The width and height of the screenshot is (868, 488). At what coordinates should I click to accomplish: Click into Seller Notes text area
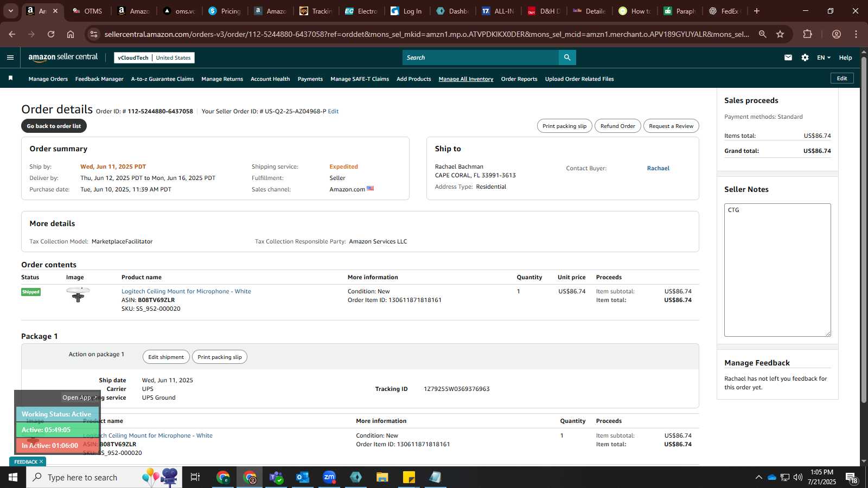(777, 270)
